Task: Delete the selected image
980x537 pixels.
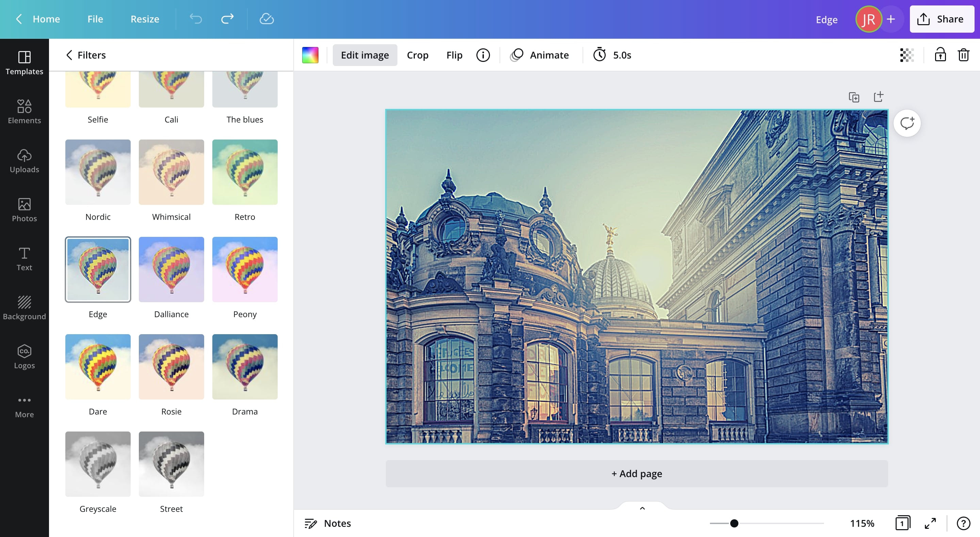Action: (x=964, y=55)
